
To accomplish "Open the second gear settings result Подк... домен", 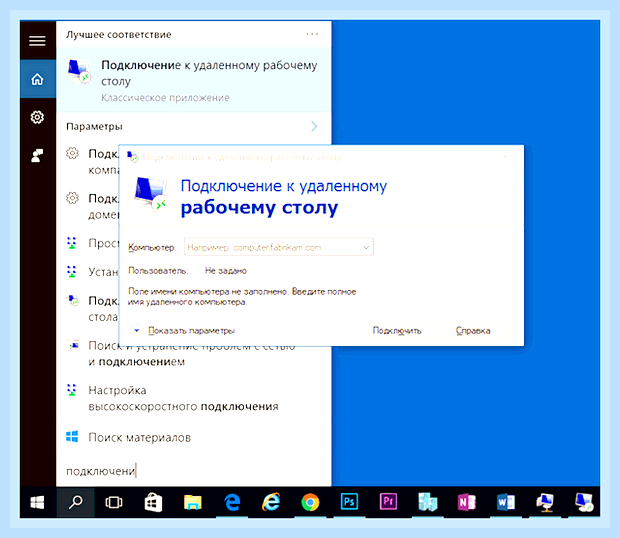I will (x=92, y=206).
